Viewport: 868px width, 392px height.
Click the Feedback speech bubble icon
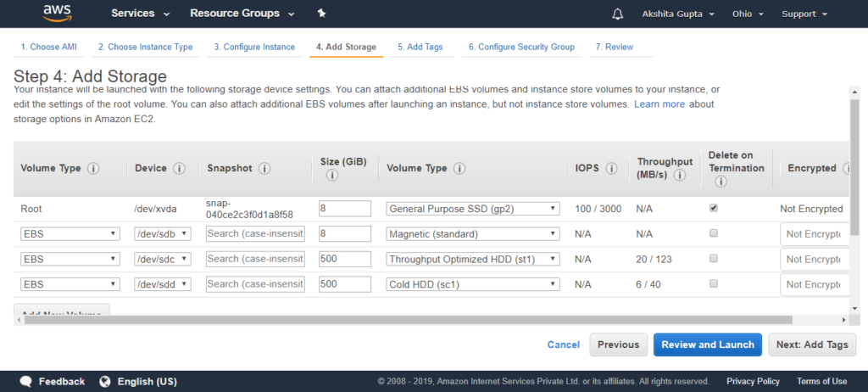pyautogui.click(x=26, y=382)
